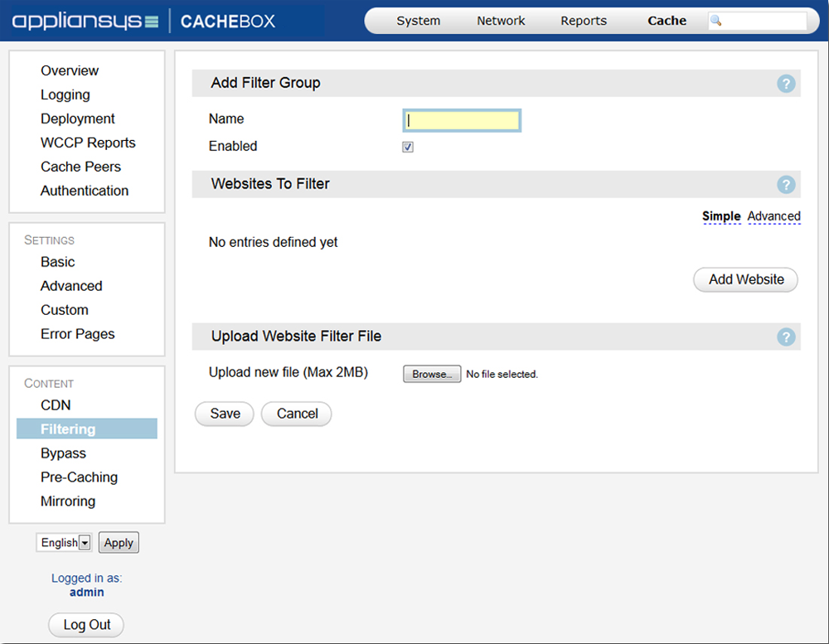Click the Appliansys logo

pos(85,22)
